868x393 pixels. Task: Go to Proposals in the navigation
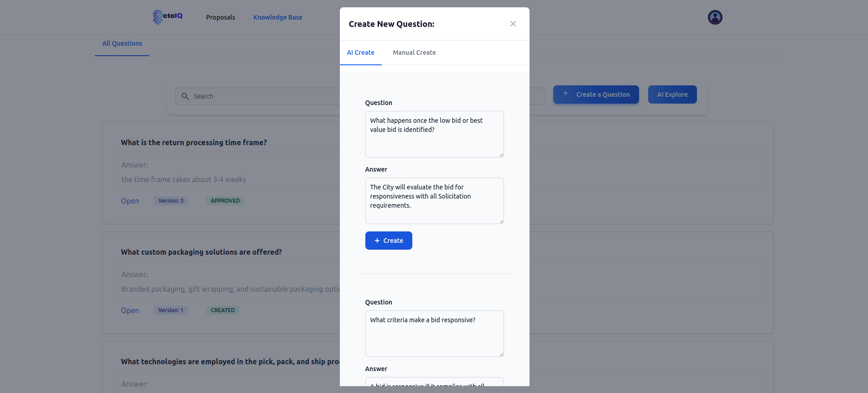coord(220,17)
